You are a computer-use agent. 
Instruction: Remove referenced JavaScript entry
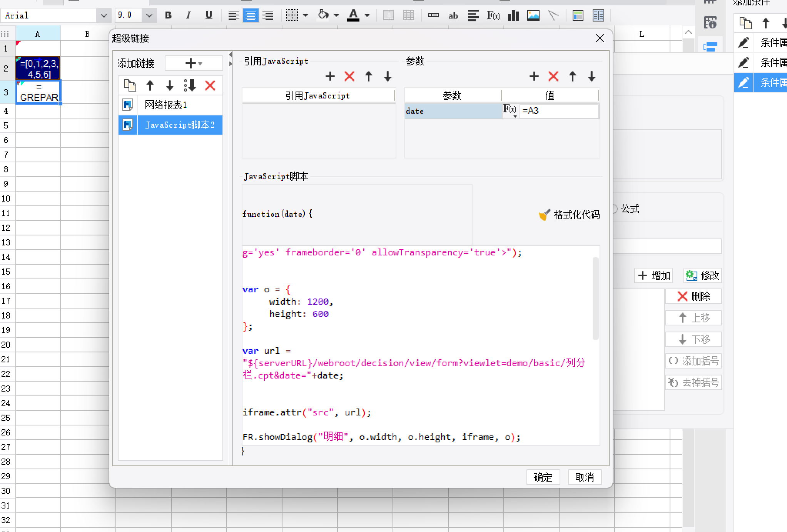click(x=349, y=76)
